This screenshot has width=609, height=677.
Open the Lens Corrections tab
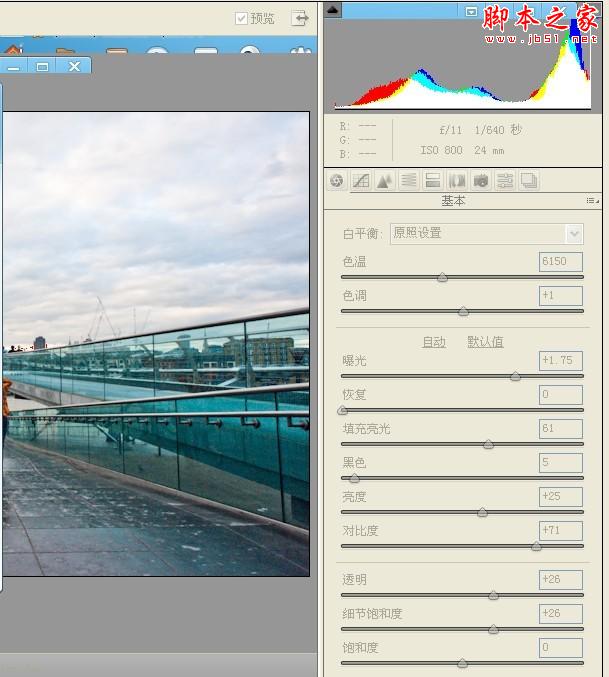457,180
